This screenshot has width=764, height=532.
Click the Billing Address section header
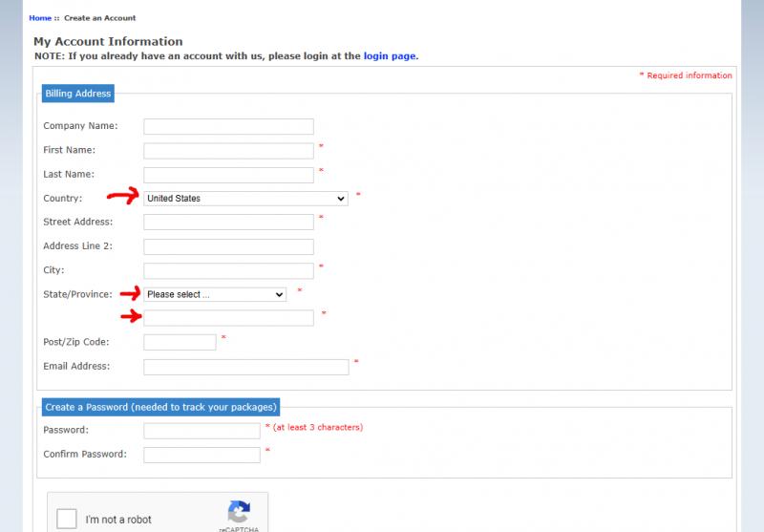point(78,93)
